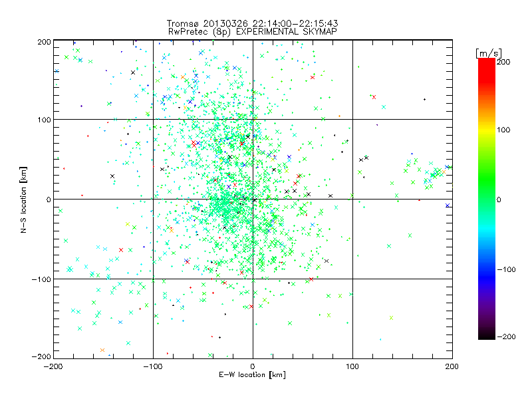
Task: Pick the E-W axis '-200' tick label
Action: [53, 366]
